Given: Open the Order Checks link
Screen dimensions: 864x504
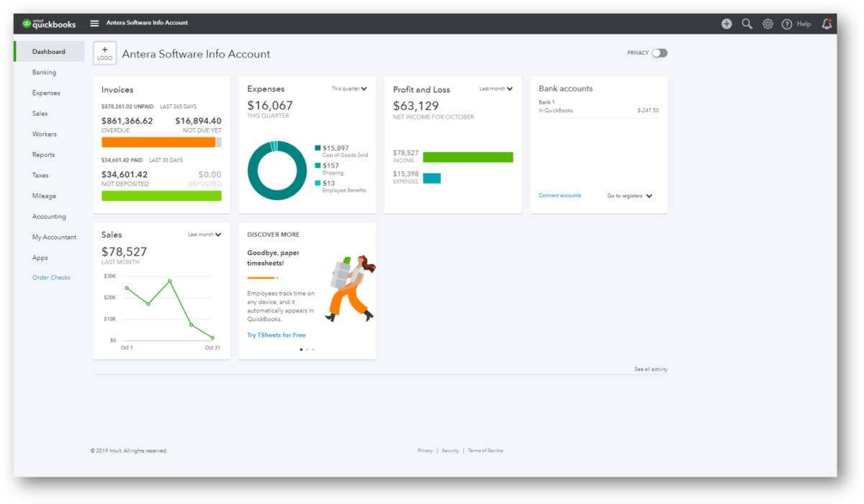Looking at the screenshot, I should click(x=51, y=277).
